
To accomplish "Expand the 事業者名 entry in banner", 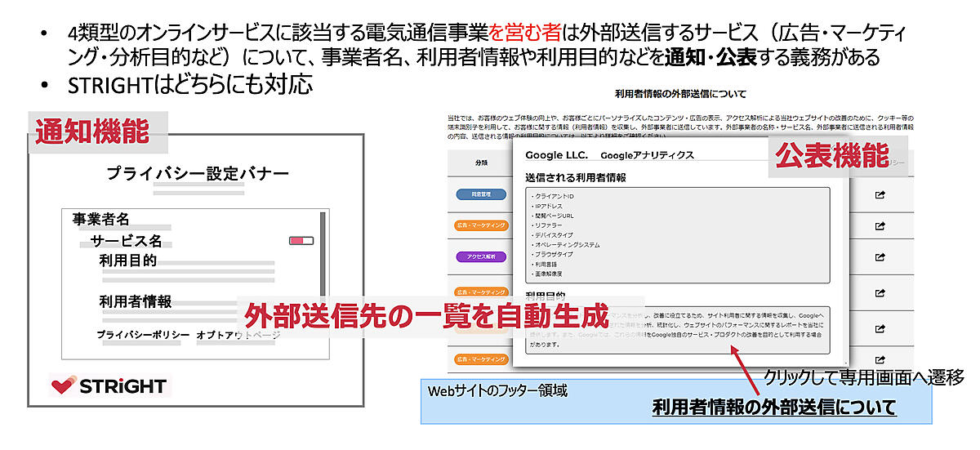I will pyautogui.click(x=100, y=219).
